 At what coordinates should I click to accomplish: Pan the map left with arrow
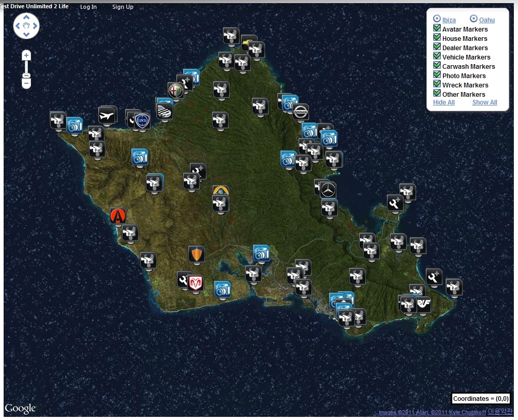pos(18,26)
